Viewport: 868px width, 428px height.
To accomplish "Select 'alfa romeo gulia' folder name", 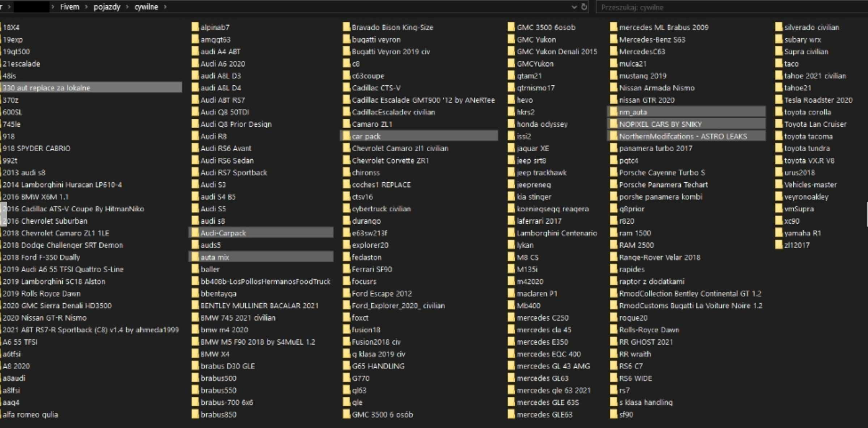I will pos(30,414).
